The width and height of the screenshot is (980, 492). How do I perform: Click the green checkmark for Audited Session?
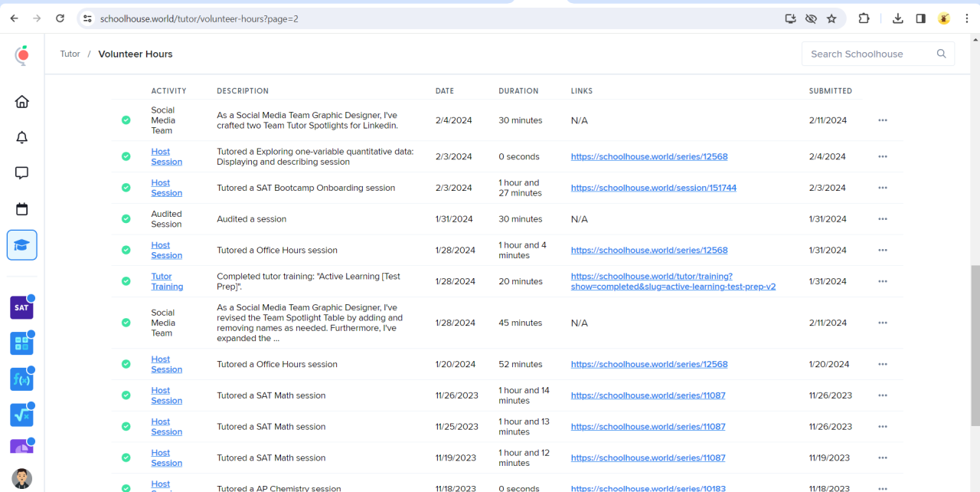pyautogui.click(x=126, y=219)
